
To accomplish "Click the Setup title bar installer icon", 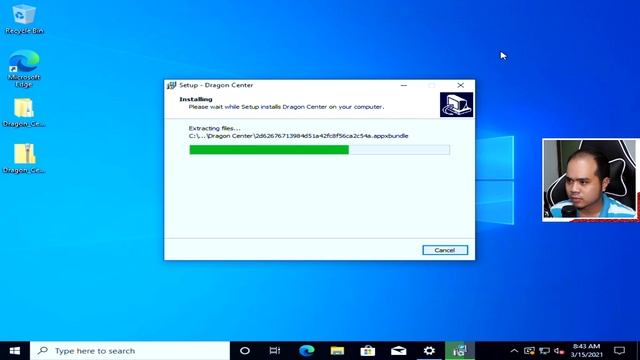I will [x=171, y=85].
